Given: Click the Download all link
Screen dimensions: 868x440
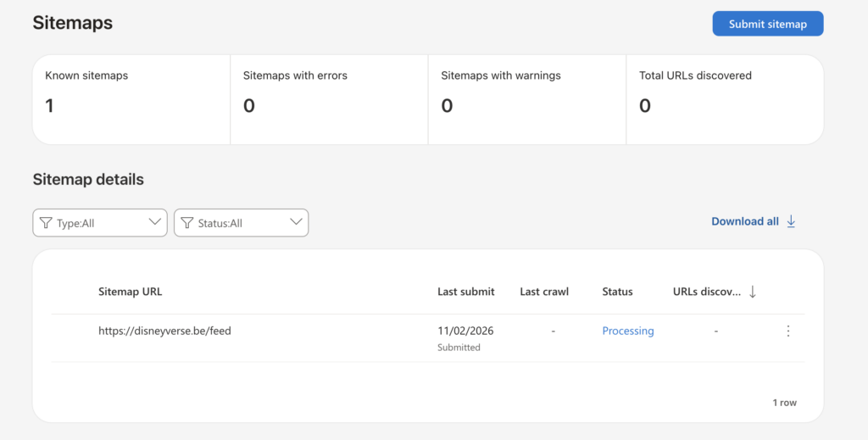Looking at the screenshot, I should tap(744, 221).
